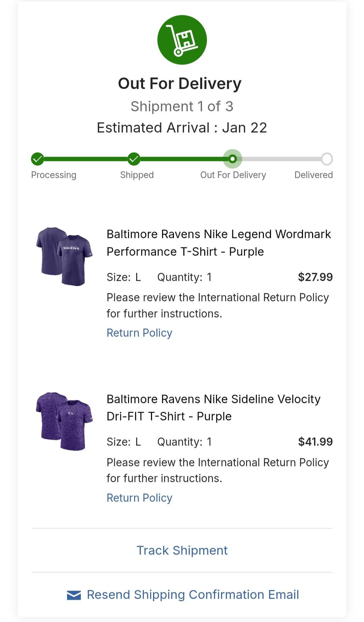Click the Shipped step checkmark icon
The height and width of the screenshot is (622, 364).
(x=134, y=159)
